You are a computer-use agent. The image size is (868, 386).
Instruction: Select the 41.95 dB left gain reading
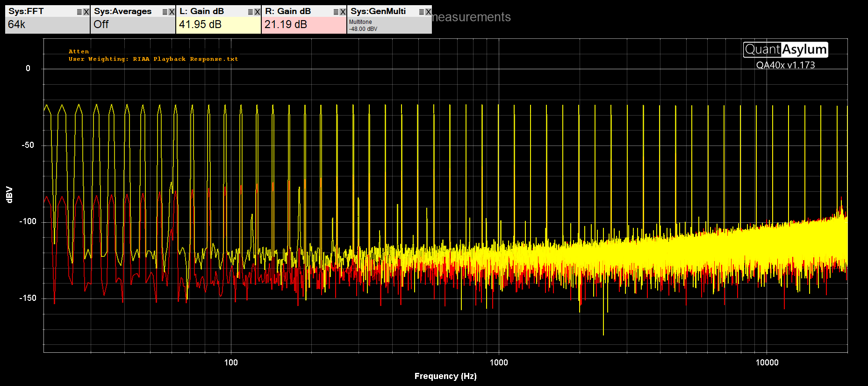[x=200, y=24]
